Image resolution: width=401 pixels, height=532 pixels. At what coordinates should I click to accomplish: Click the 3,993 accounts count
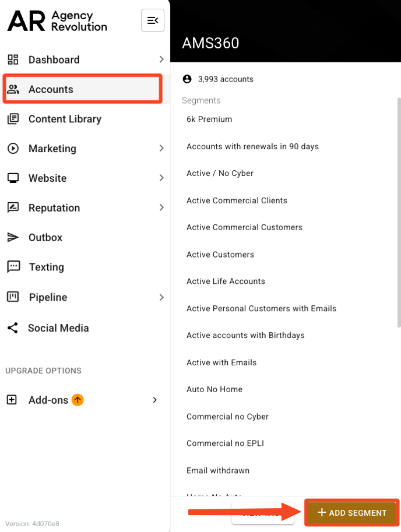pyautogui.click(x=226, y=79)
